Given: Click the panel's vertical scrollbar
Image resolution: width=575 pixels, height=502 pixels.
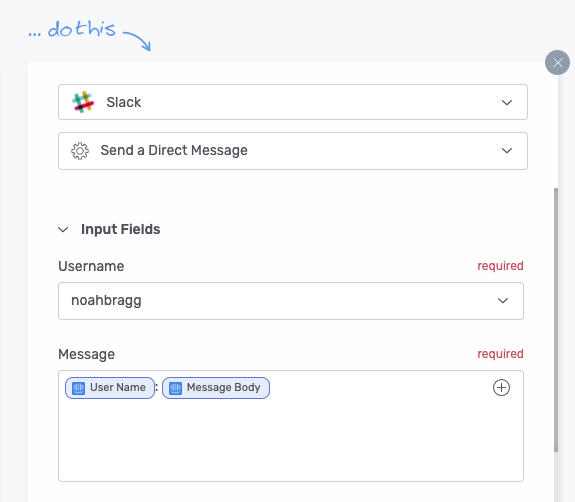Looking at the screenshot, I should pos(556,320).
